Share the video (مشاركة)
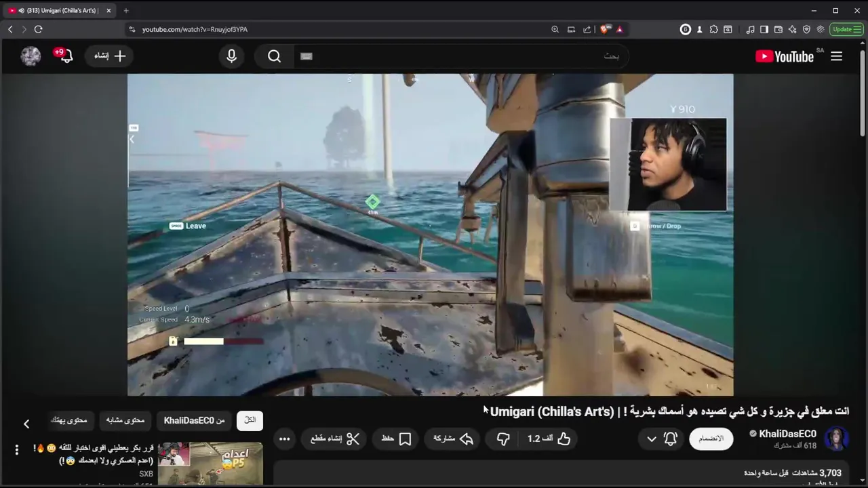 coord(453,439)
